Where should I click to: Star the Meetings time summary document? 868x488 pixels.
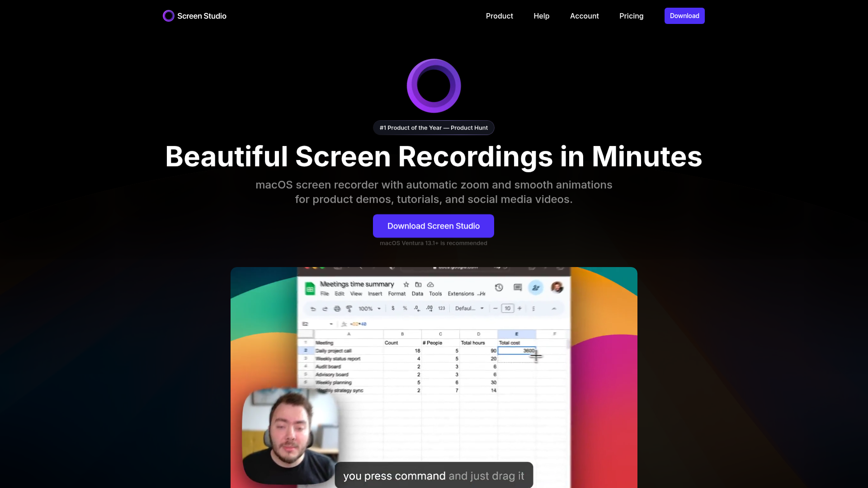pos(406,284)
